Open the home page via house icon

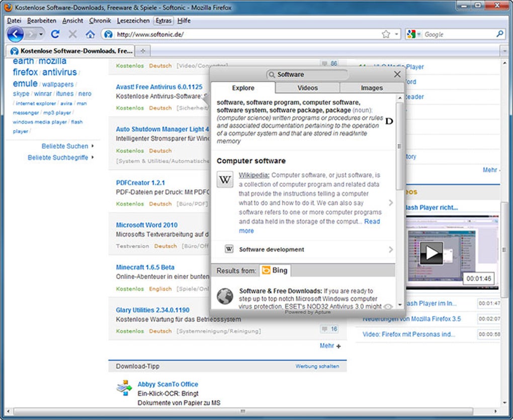[90, 34]
